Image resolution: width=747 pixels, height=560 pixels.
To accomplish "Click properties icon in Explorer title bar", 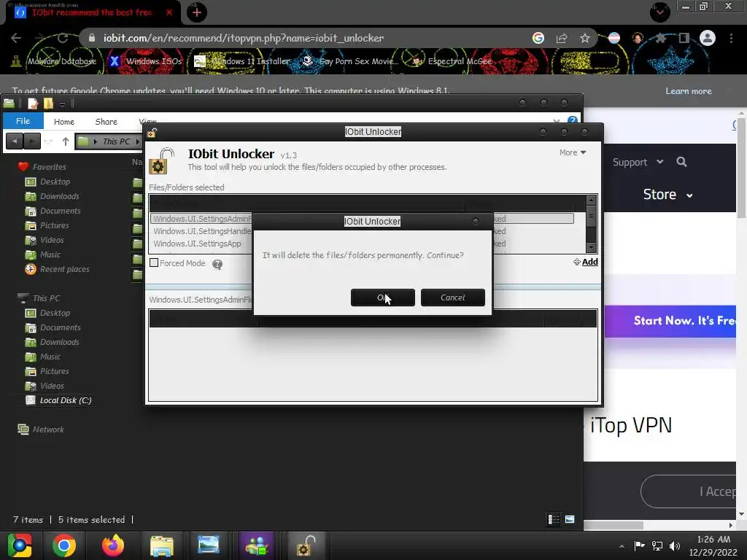I will coord(33,104).
